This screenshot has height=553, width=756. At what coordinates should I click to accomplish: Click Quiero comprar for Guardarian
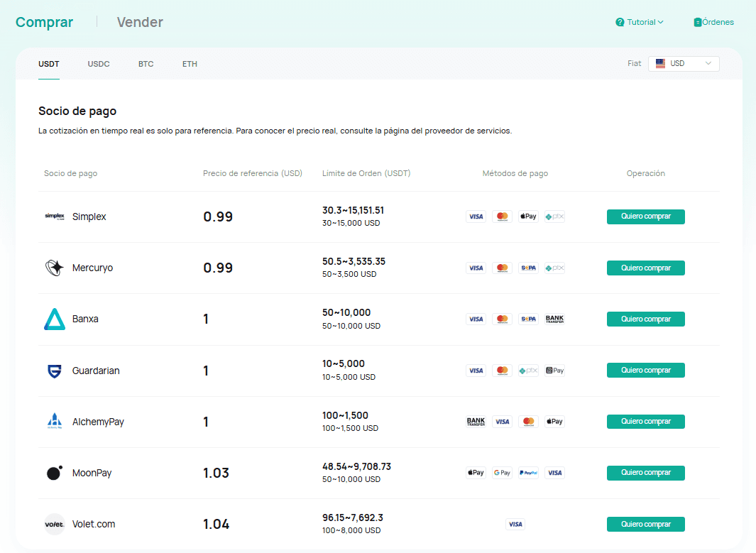(645, 371)
